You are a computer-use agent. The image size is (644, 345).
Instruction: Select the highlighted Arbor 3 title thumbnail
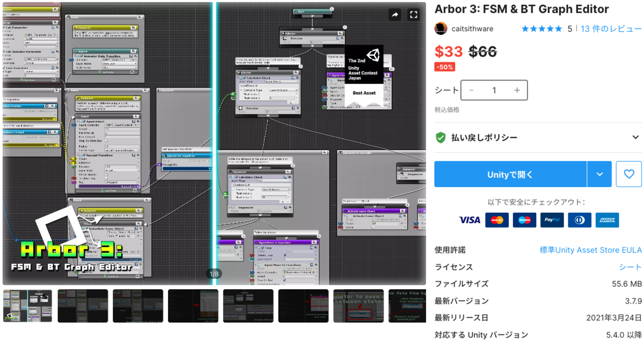click(x=28, y=306)
